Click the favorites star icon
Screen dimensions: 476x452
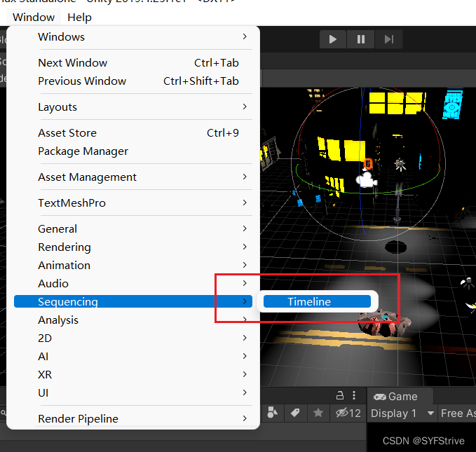tap(318, 413)
